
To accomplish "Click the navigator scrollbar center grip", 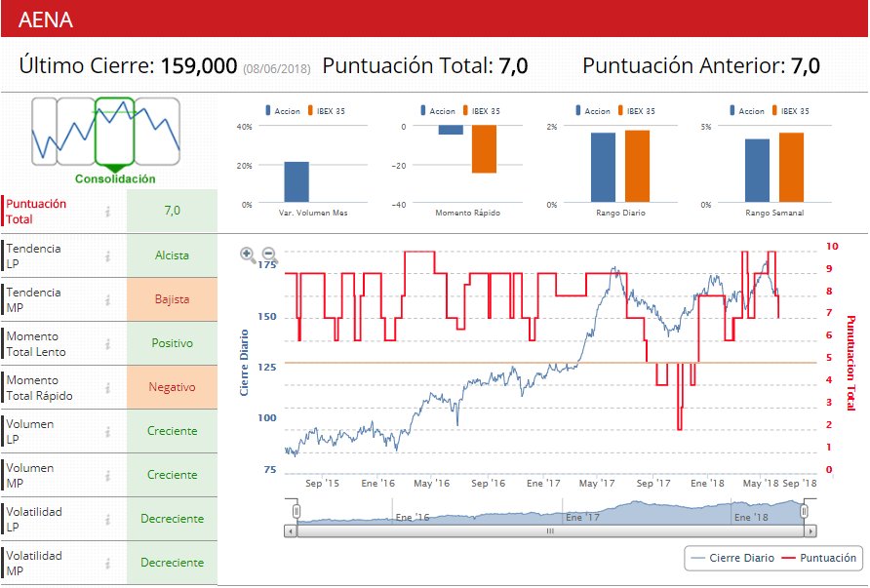I will coord(550,531).
